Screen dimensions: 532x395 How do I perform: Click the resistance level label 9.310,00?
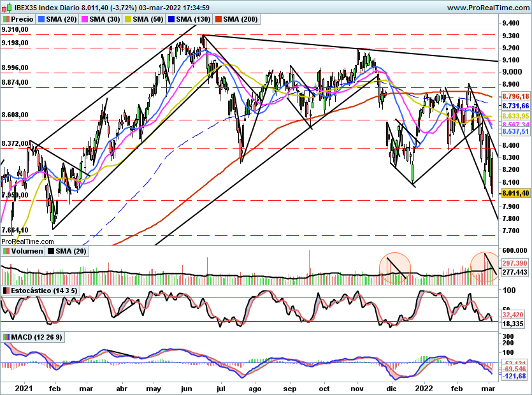(15, 30)
